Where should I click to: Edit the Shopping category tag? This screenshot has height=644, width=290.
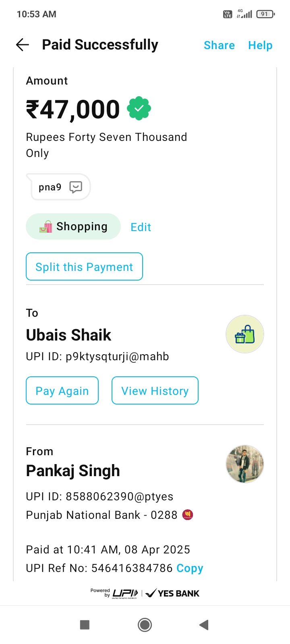141,227
